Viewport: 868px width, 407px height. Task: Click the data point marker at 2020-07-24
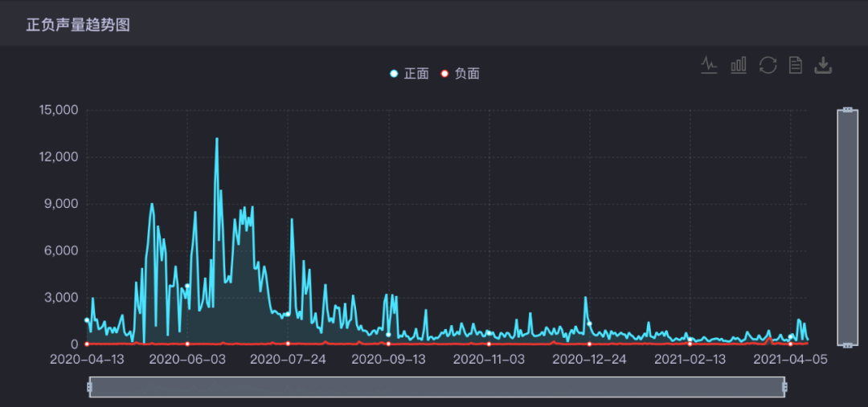pos(288,314)
